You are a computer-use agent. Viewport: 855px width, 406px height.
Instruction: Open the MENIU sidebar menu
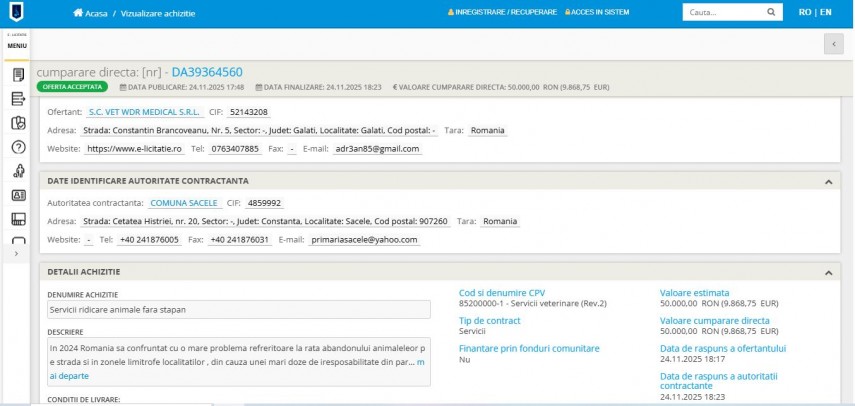pyautogui.click(x=17, y=46)
